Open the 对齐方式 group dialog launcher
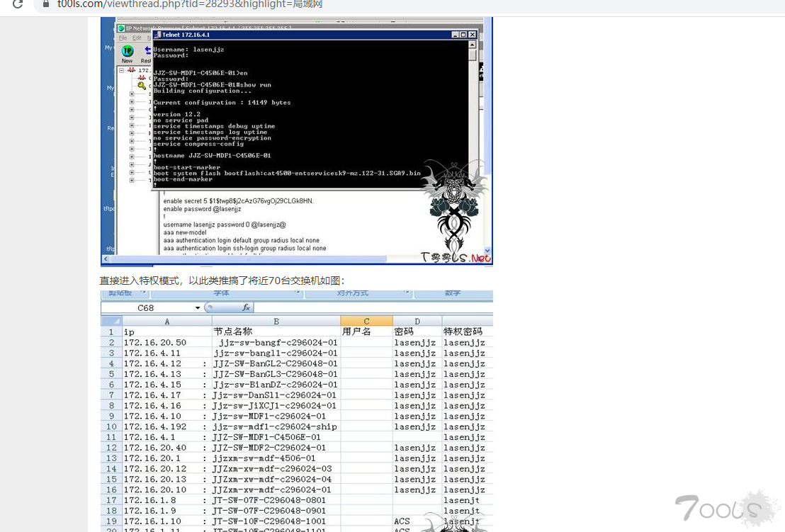Viewport: 785px width, 532px height. [406, 293]
